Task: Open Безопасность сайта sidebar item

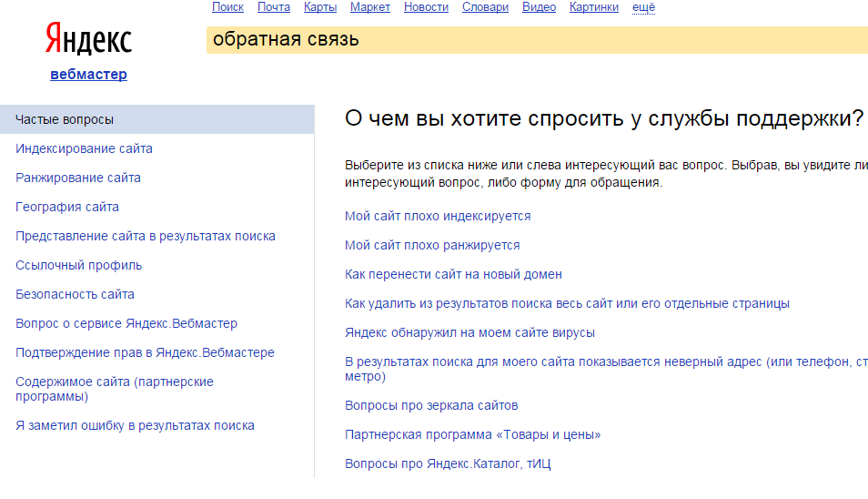Action: [75, 294]
